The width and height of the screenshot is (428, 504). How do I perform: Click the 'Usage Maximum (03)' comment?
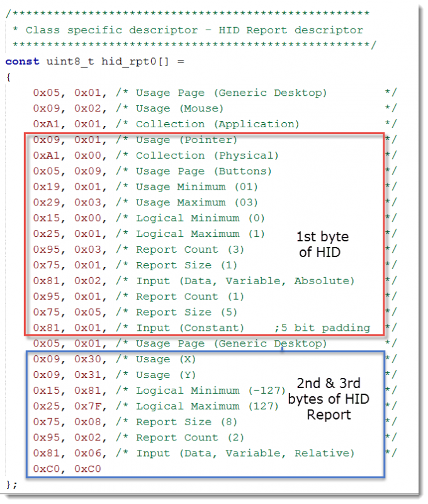point(196,203)
